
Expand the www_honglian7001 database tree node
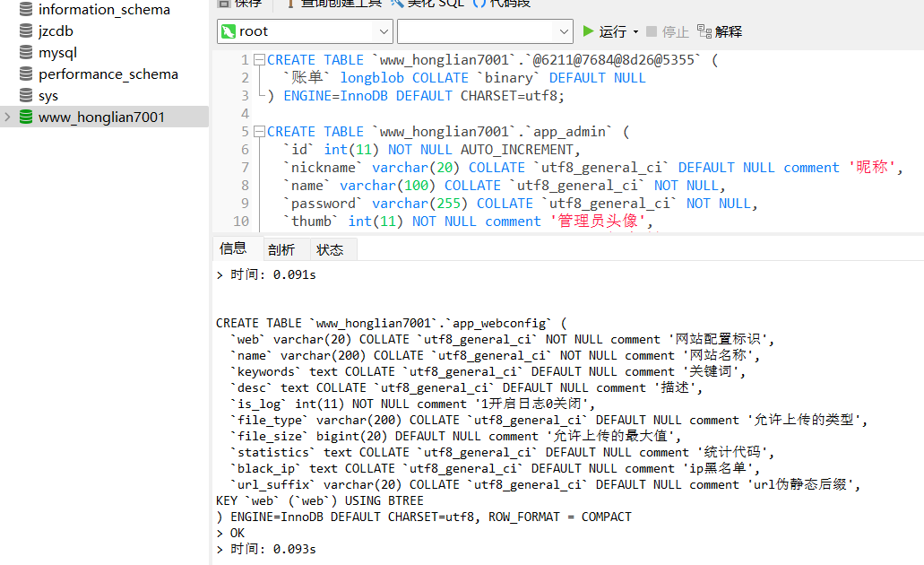6,116
